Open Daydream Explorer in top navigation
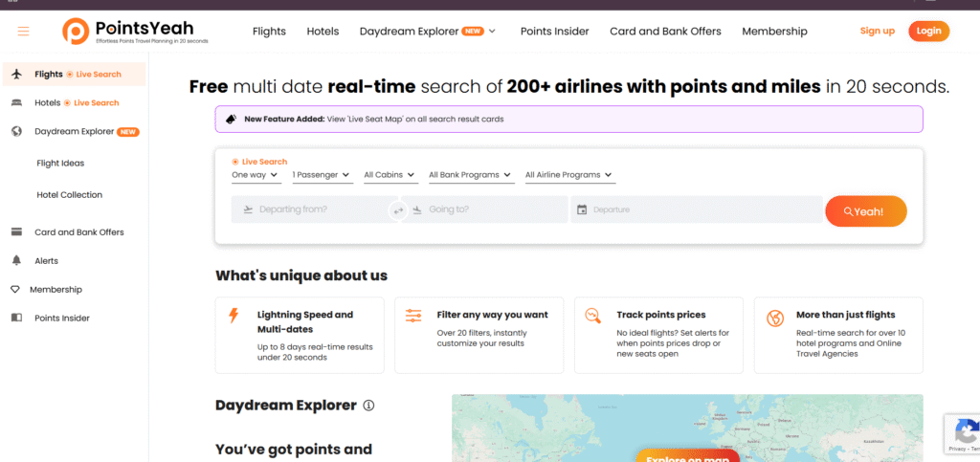Screen dimensions: 980x462 coord(409,32)
